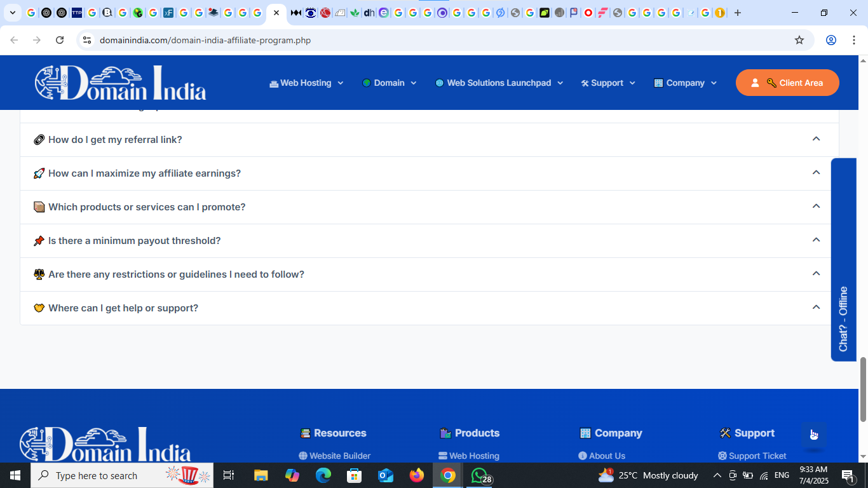Expand 'Which products or services can I promote?'

click(430, 207)
